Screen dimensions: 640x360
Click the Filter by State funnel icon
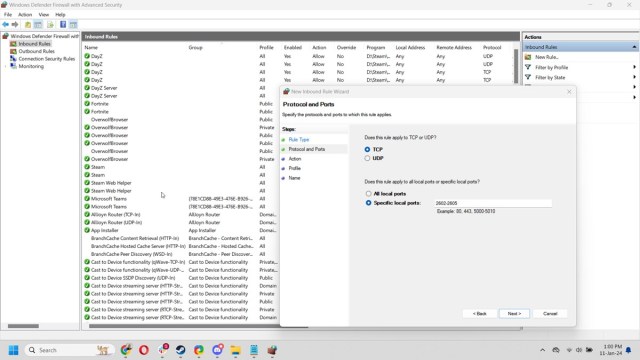[528, 78]
